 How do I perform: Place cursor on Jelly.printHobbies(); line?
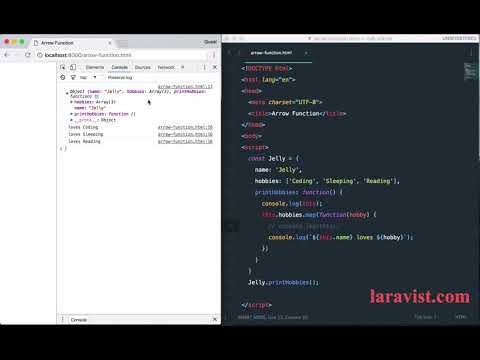coord(283,282)
